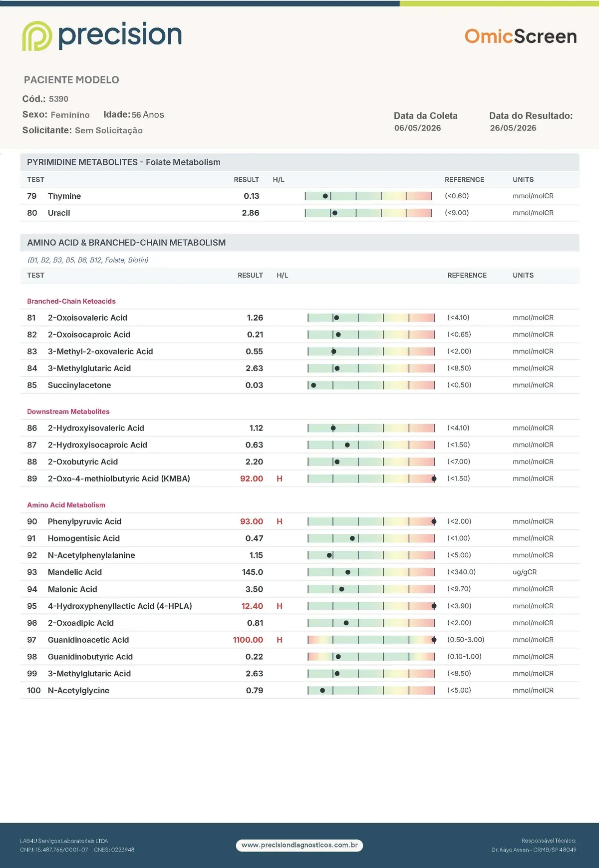Click the 2-Hydroxyisovaleric Acid test name
This screenshot has height=868, width=599.
[96, 428]
